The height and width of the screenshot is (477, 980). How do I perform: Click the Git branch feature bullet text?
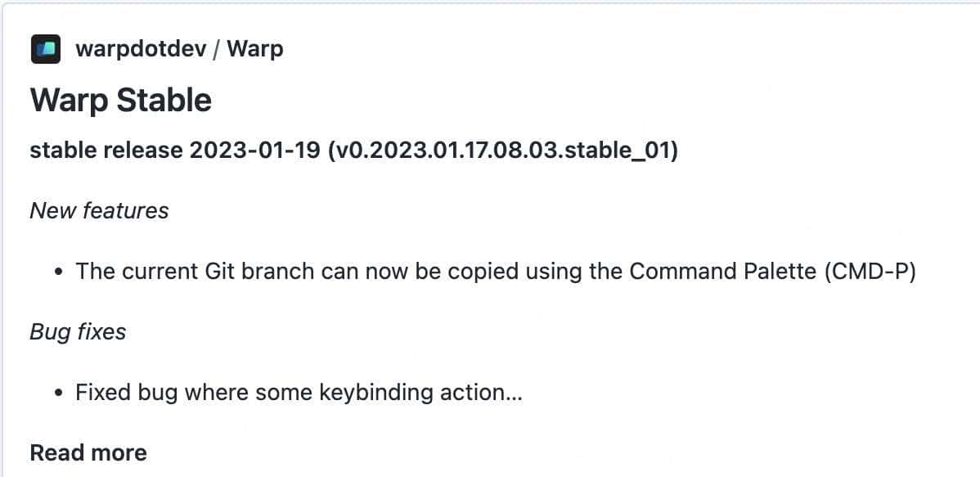[327, 271]
